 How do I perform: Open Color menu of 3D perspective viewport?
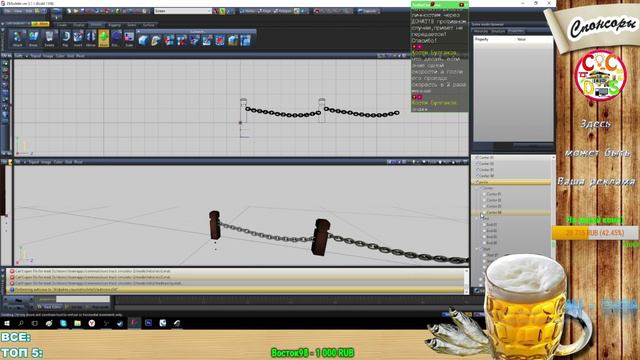(x=58, y=162)
